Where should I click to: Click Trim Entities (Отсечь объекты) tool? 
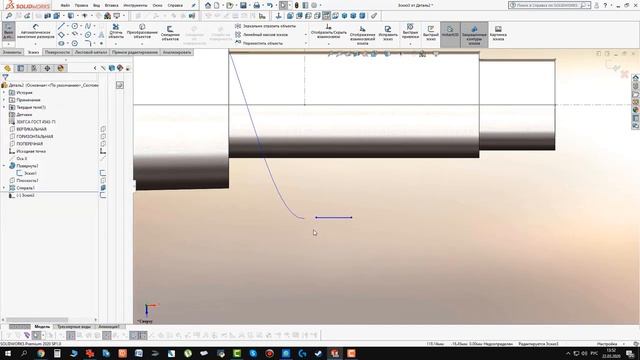pyautogui.click(x=116, y=31)
